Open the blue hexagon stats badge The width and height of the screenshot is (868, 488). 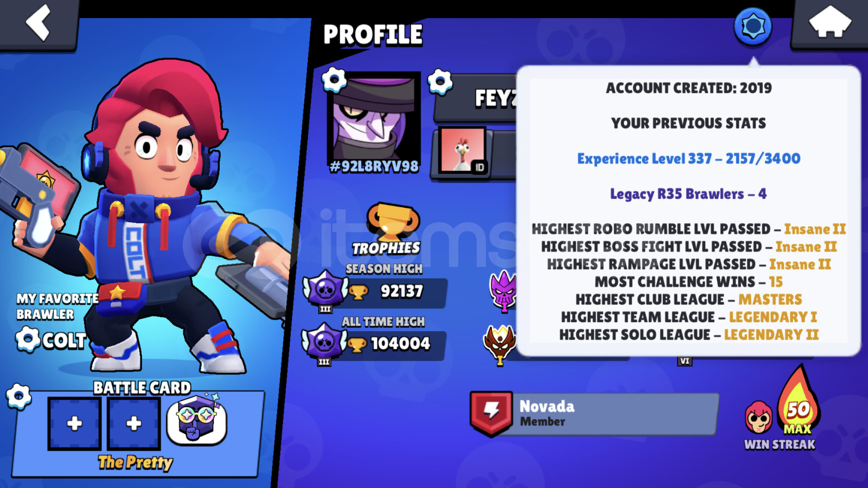(753, 26)
